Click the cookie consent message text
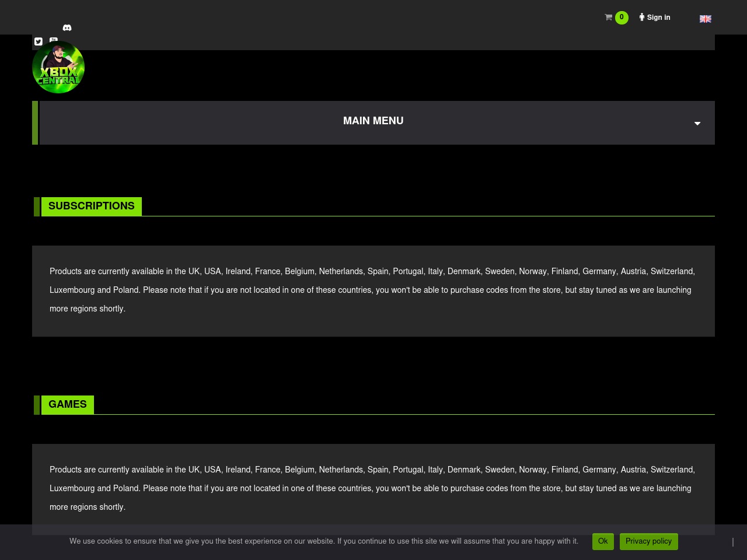This screenshot has width=747, height=560. [x=324, y=541]
